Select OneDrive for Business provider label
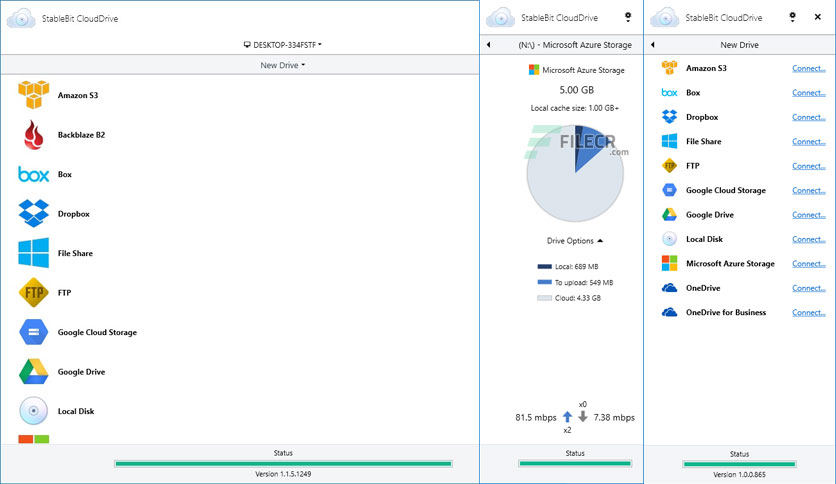 726,312
